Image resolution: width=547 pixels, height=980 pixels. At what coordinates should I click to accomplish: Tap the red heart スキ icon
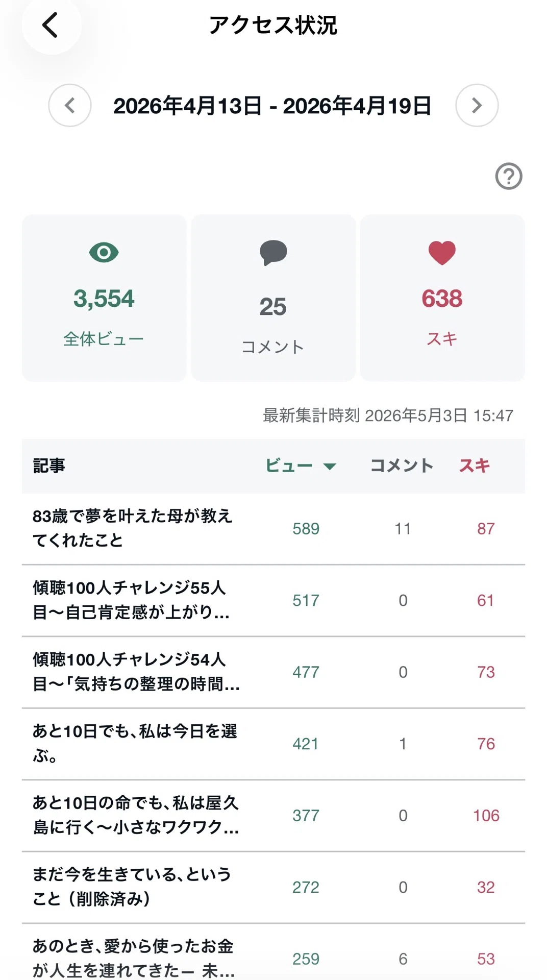[442, 253]
